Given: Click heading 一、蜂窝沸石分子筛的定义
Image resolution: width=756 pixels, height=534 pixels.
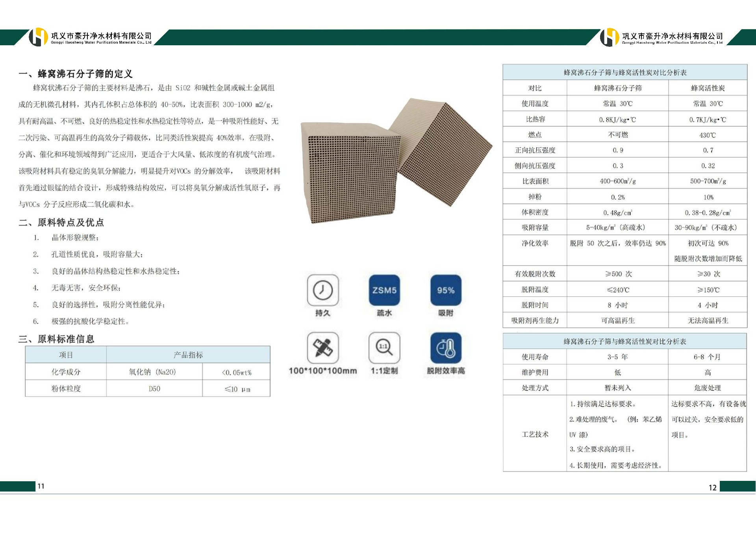Looking at the screenshot, I should tap(75, 74).
